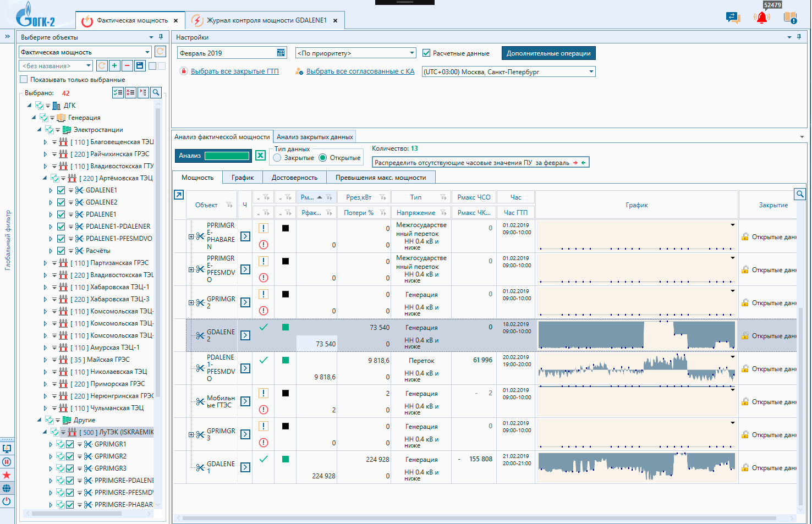Toggle Расчетные данные checkbox
Viewport: 812px width, 524px height.
coord(426,53)
